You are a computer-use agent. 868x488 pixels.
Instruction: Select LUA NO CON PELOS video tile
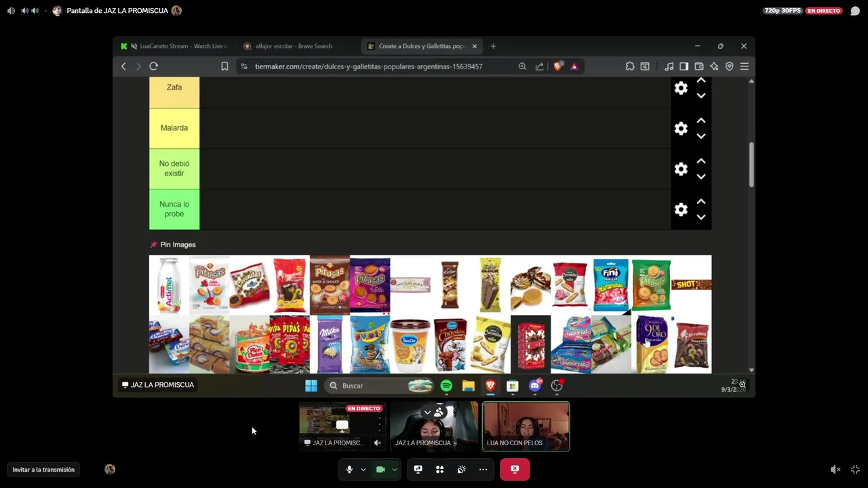point(526,426)
